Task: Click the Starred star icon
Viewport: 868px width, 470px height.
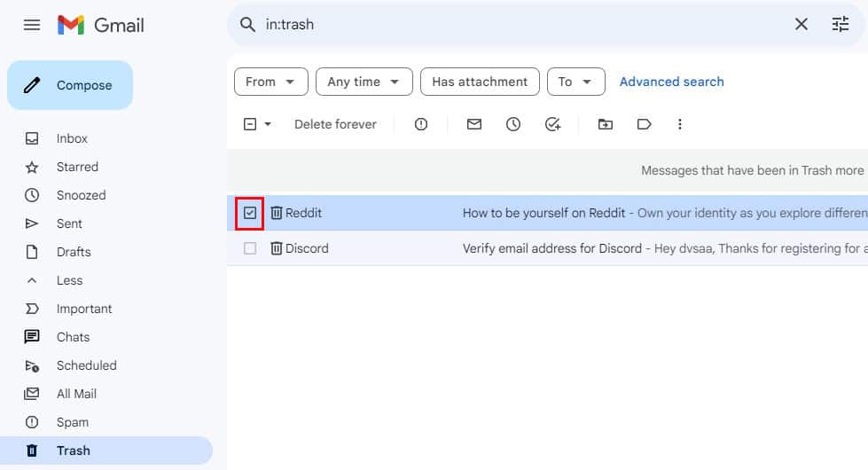Action: 32,168
